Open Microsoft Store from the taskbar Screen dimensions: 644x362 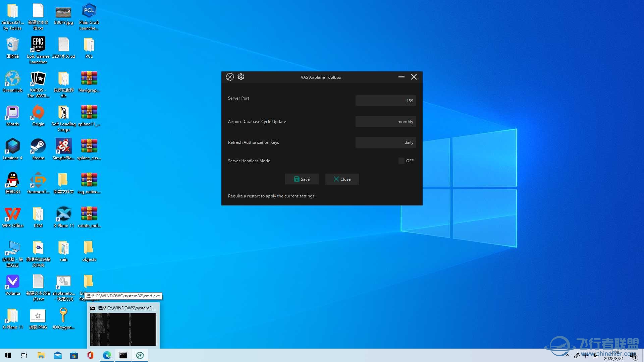pyautogui.click(x=74, y=355)
